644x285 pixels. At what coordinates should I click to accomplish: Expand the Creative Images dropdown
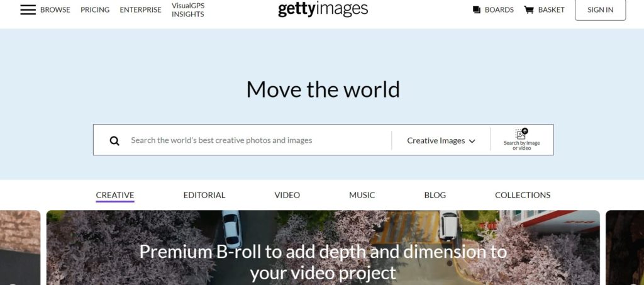tap(441, 140)
